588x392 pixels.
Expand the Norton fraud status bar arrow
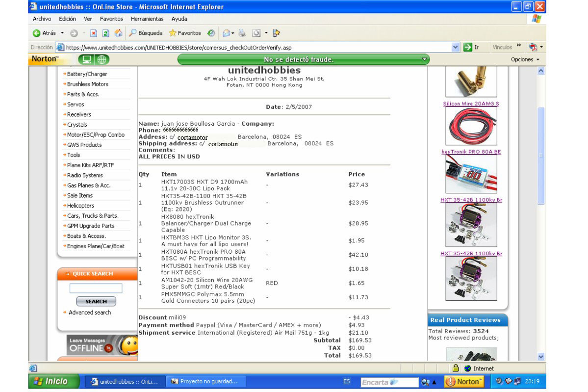tap(424, 59)
